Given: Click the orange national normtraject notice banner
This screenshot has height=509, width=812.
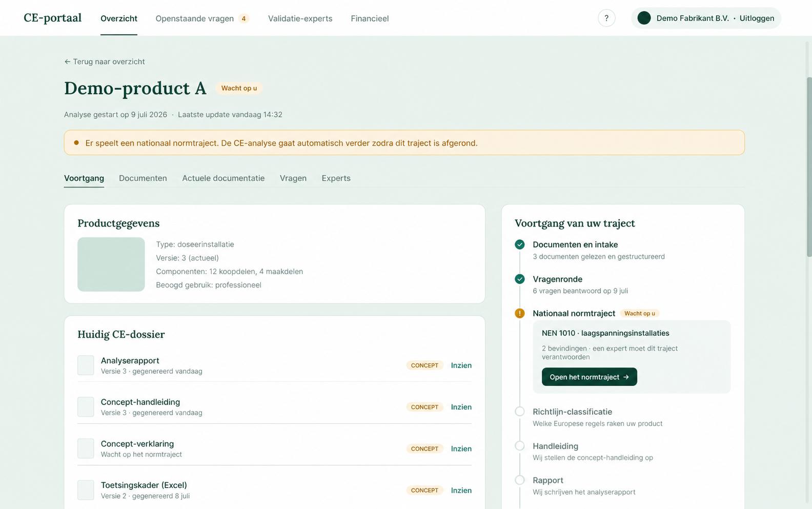Looking at the screenshot, I should 404,142.
